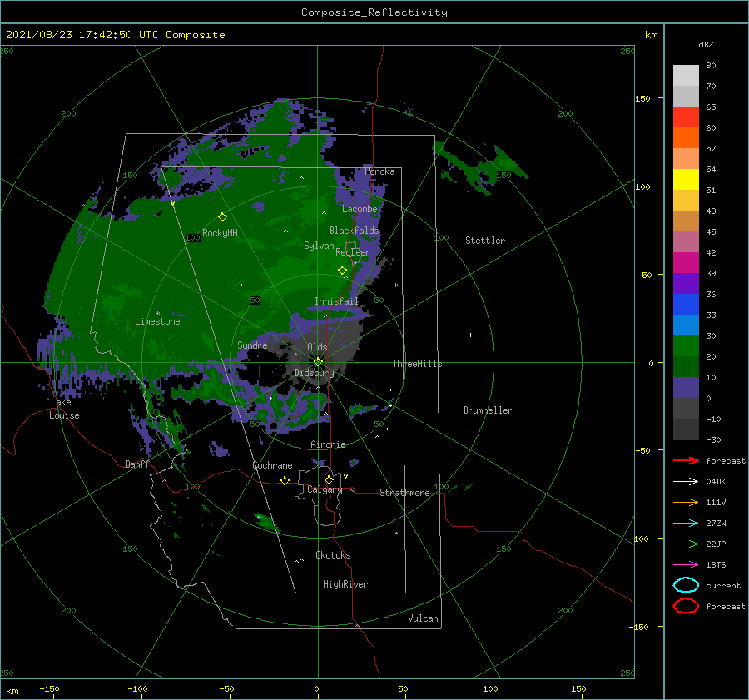749x700 pixels.
Task: Click the 80 dBZ legend value
Action: click(711, 66)
